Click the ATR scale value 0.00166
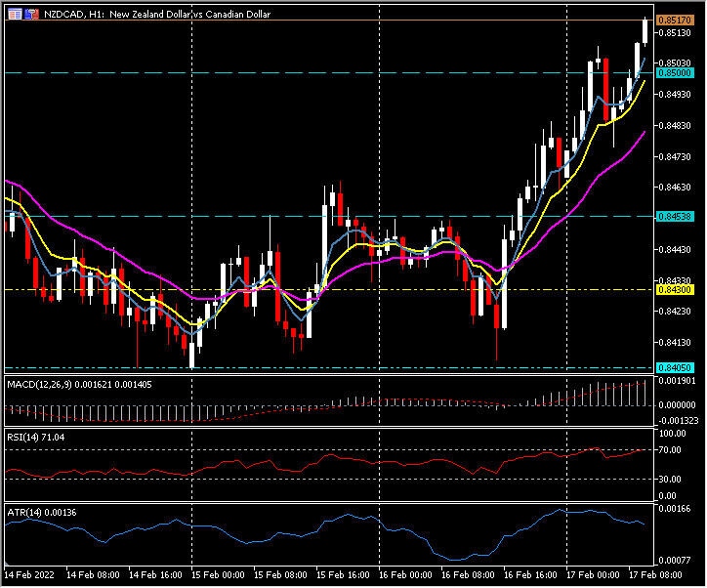This screenshot has width=707, height=588. coord(675,509)
